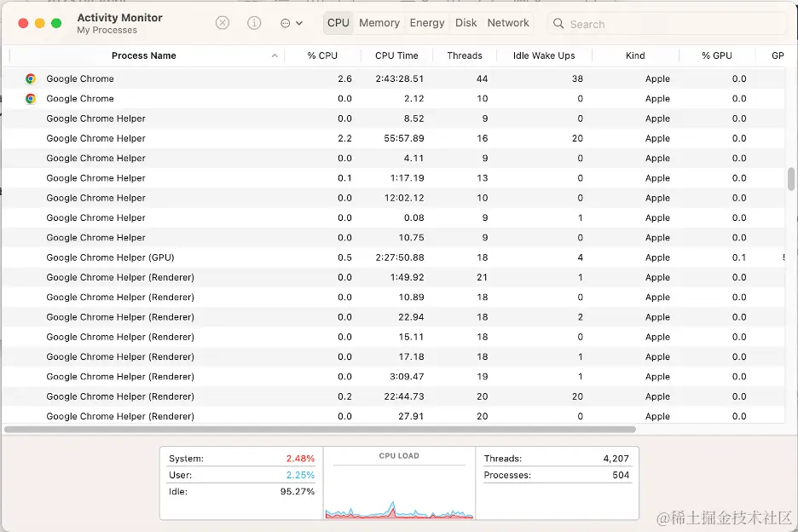Click the Processes 504 total
Screen dimensions: 798x532
621,475
